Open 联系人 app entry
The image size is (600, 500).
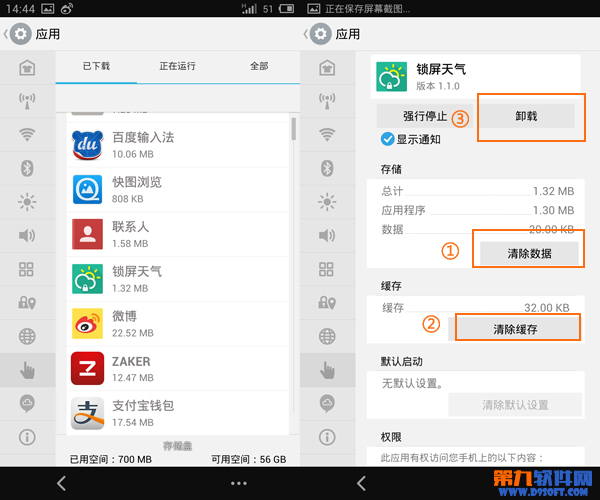pos(178,234)
